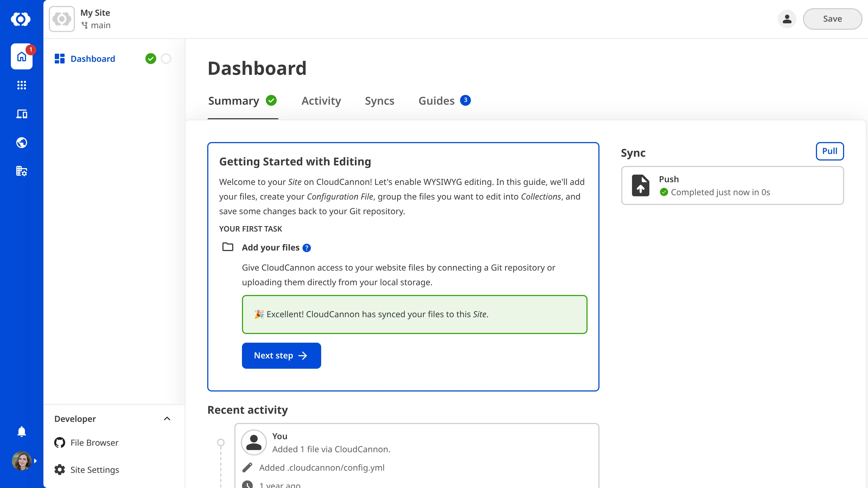This screenshot has height=488, width=868.
Task: Open the apps grid icon in the sidebar
Action: click(22, 85)
